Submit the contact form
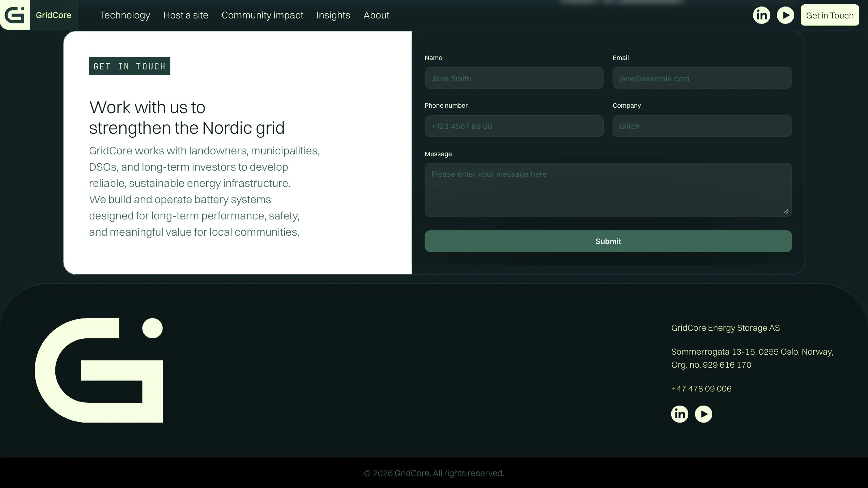This screenshot has width=868, height=488. (608, 241)
